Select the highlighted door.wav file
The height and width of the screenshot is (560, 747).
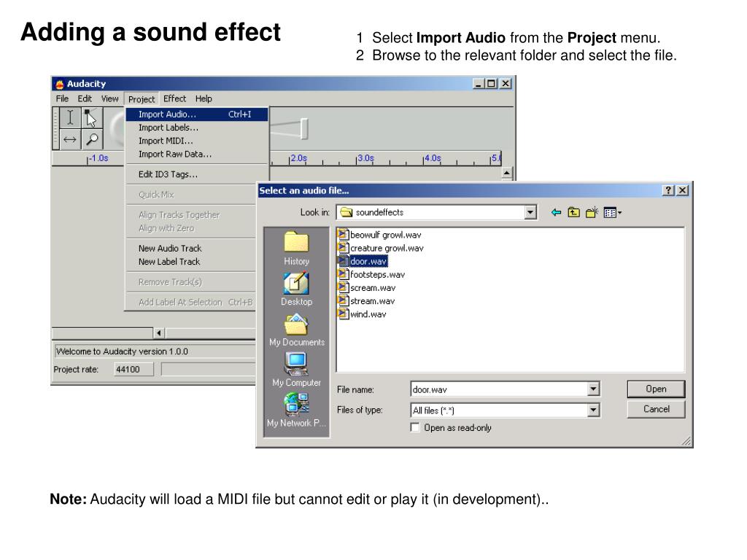pos(368,261)
